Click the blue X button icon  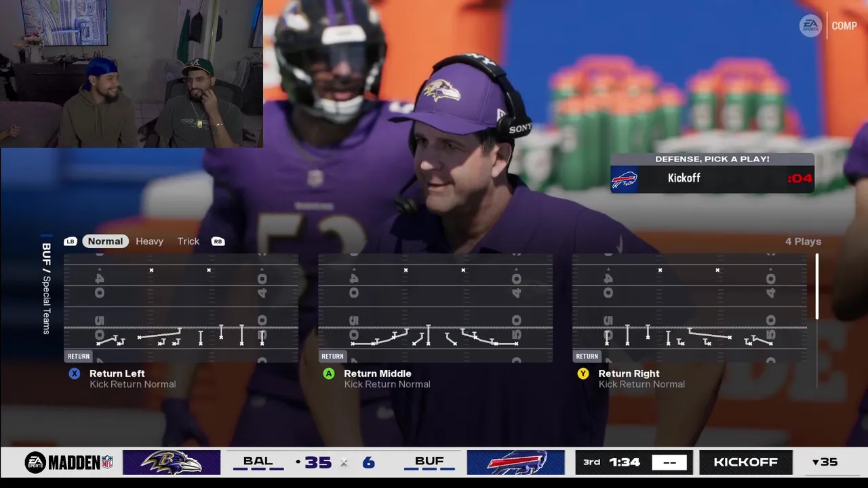[75, 373]
